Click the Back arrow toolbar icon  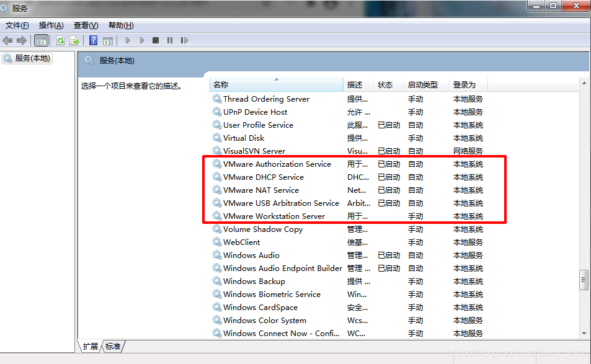[7, 40]
